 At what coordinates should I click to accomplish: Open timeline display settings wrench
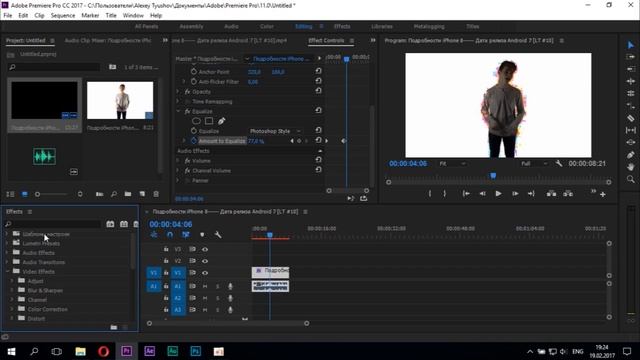point(218,235)
